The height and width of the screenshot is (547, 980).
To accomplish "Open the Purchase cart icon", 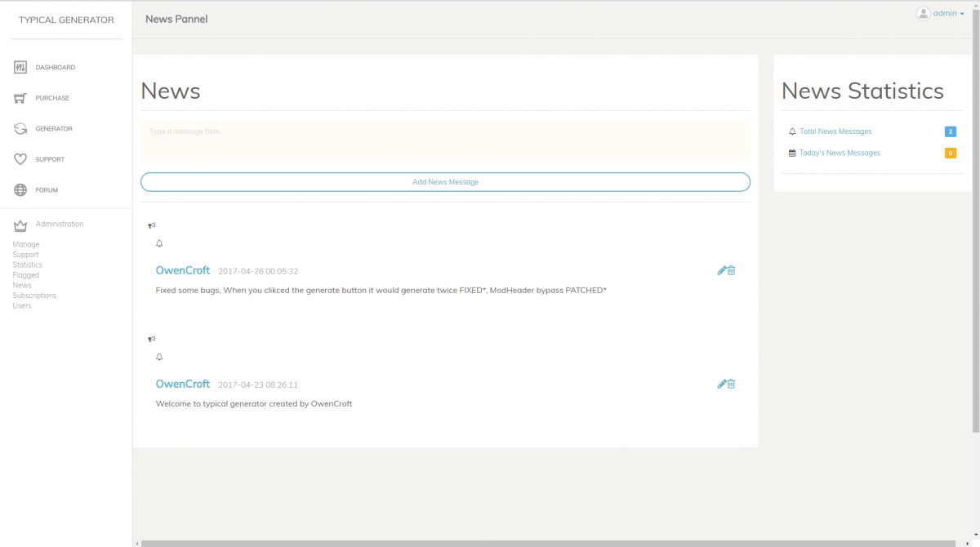I will point(20,98).
